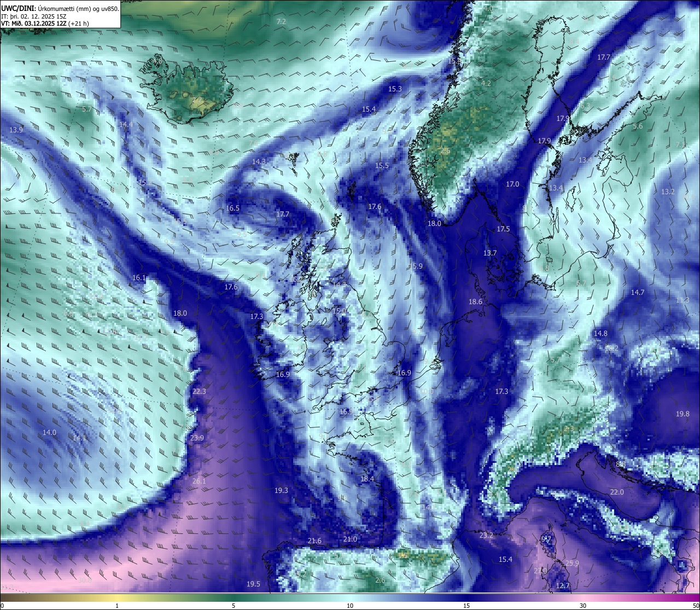This screenshot has width=700, height=610.
Task: Click the '23.9' value on the map
Action: 197,438
